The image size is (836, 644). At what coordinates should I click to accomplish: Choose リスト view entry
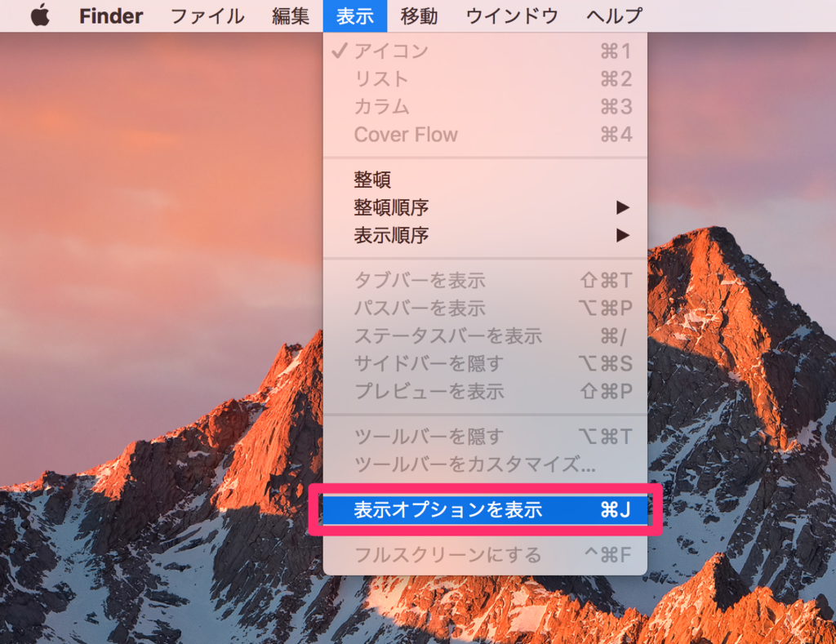pyautogui.click(x=485, y=79)
